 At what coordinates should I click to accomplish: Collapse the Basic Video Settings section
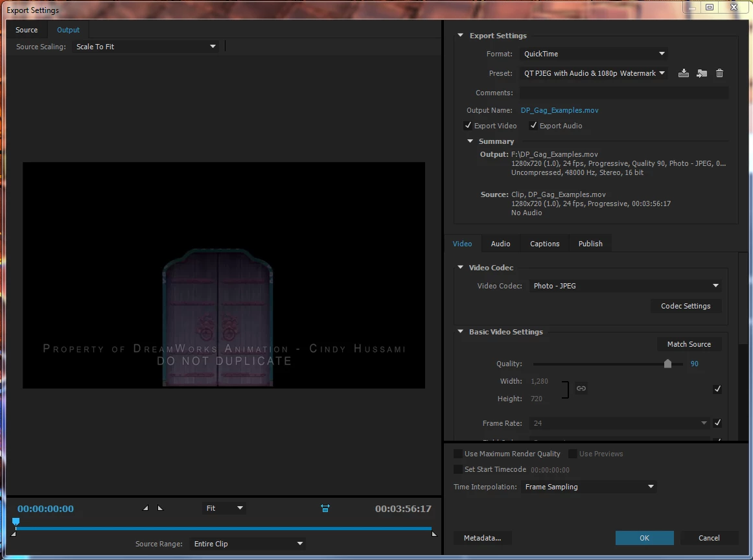point(460,331)
